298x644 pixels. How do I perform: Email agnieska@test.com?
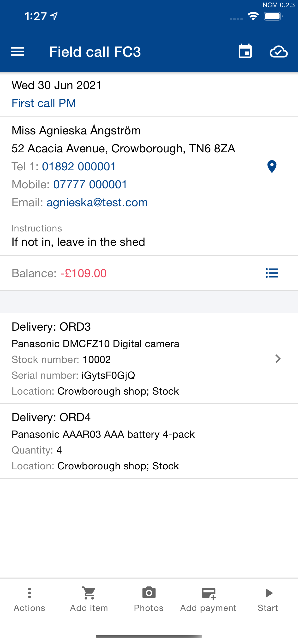coord(97,202)
